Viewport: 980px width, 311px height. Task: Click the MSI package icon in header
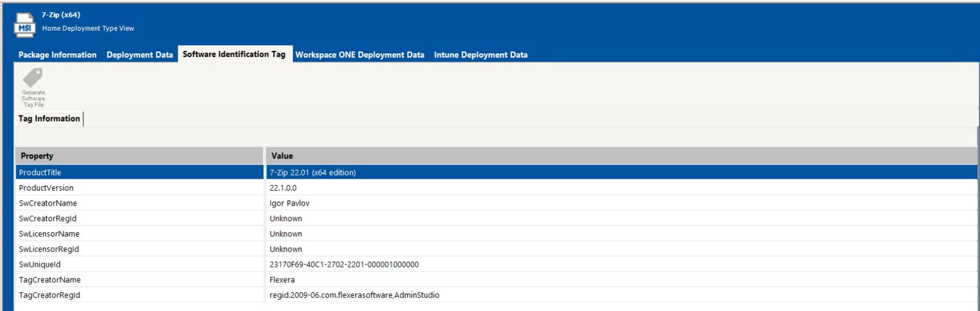pos(25,24)
